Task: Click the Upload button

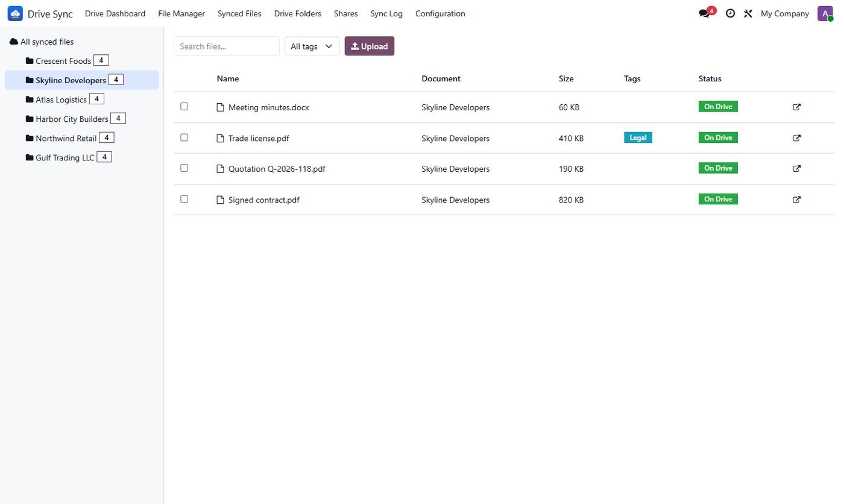Action: [x=370, y=46]
